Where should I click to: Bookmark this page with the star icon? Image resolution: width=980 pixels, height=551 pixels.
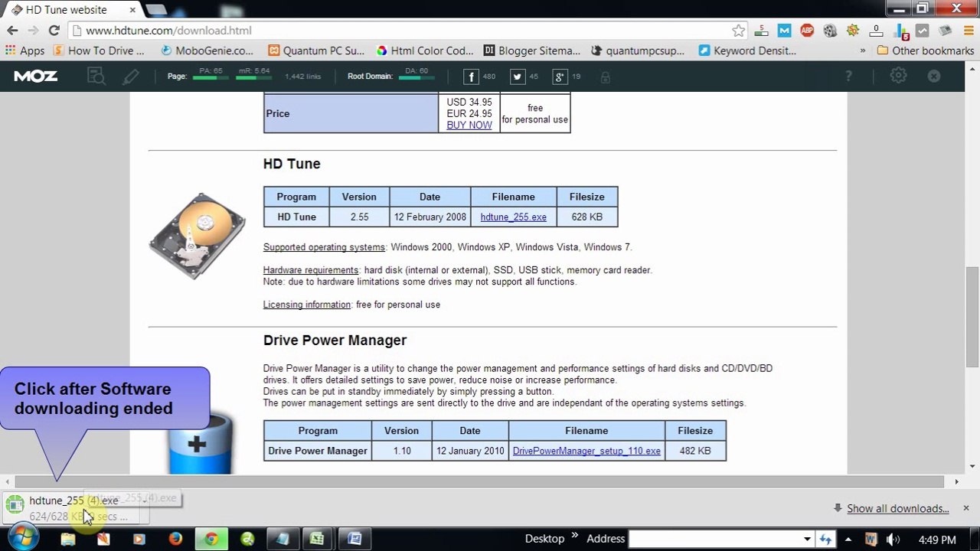tap(738, 31)
